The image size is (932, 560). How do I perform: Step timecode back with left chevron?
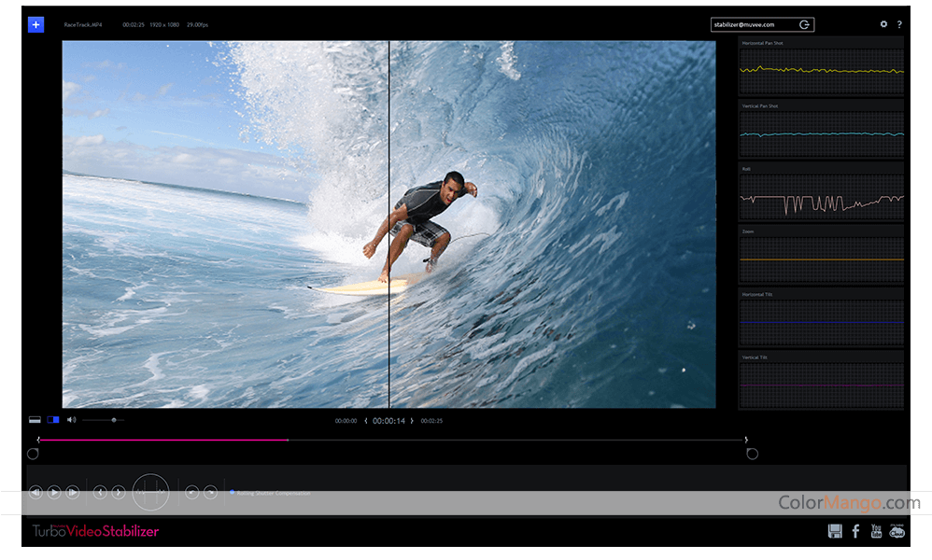pos(365,421)
